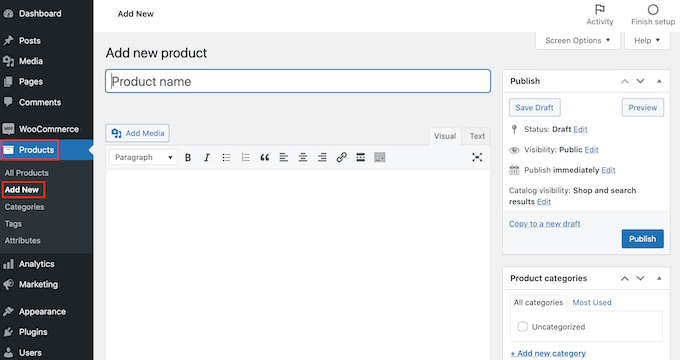
Task: Open product Attributes submenu
Action: click(23, 240)
